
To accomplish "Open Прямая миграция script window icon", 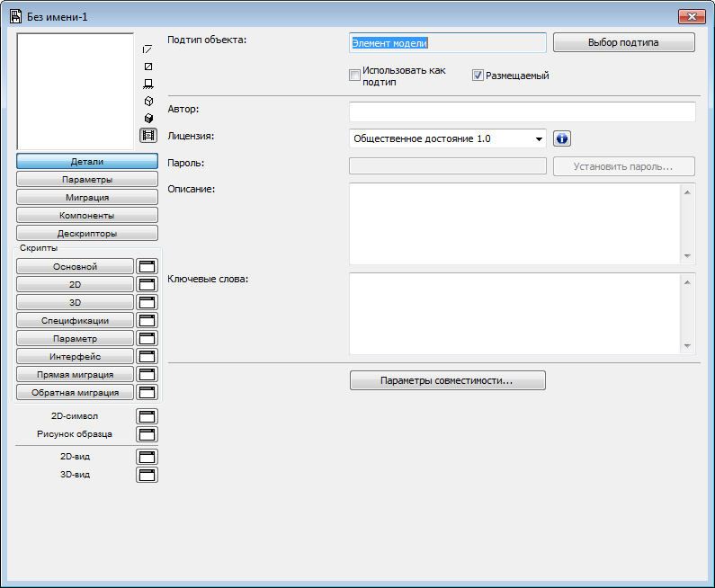I will pyautogui.click(x=147, y=375).
